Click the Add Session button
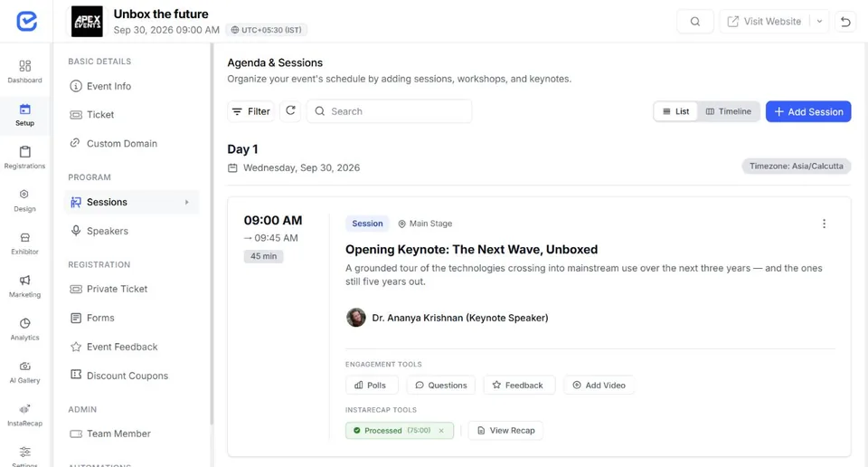This screenshot has width=868, height=467. pos(808,111)
